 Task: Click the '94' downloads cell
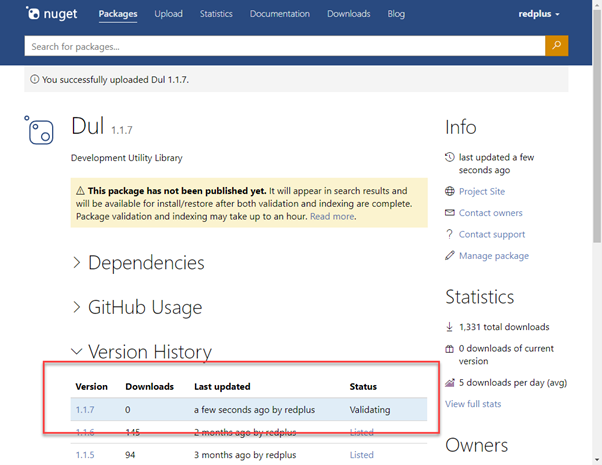point(130,455)
